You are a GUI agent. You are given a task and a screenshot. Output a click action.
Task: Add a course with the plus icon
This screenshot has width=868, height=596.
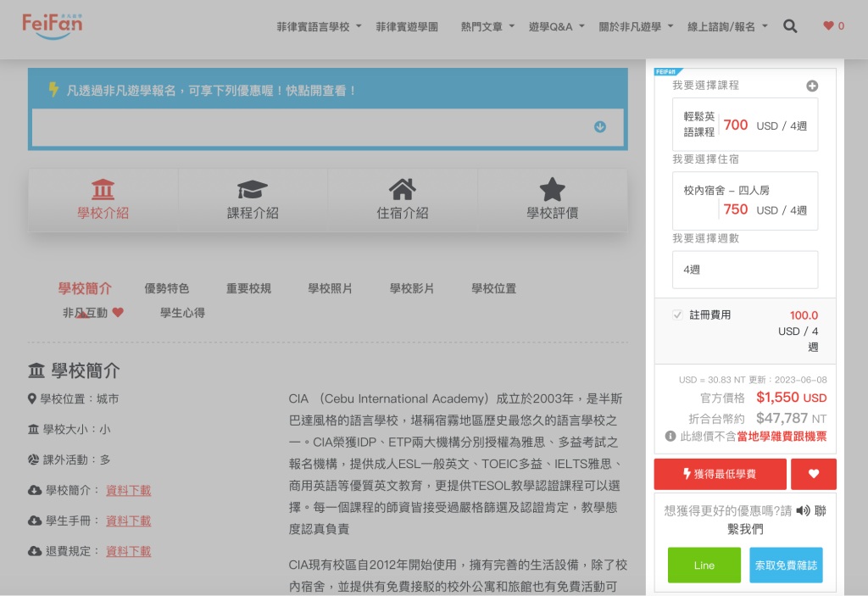tap(812, 86)
